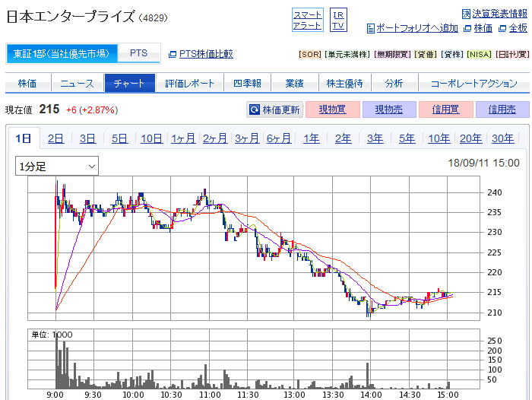Click the 現物買 button
Image resolution: width=532 pixels, height=400 pixels.
click(x=332, y=110)
